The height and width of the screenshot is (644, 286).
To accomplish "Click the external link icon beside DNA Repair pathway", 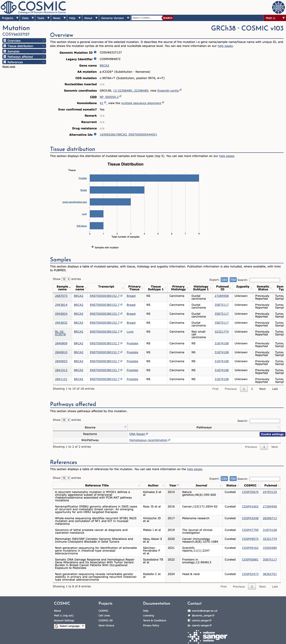I will pos(147,434).
